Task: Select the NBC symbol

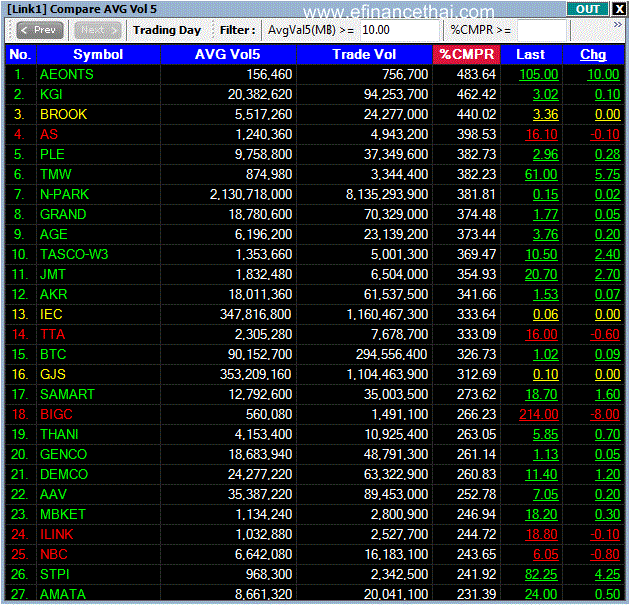Action: point(53,554)
